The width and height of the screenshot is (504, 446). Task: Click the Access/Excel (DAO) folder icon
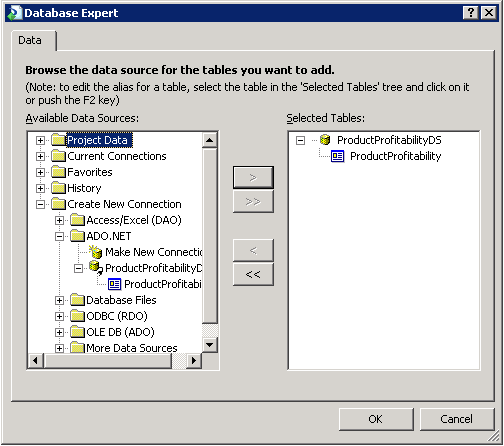77,220
